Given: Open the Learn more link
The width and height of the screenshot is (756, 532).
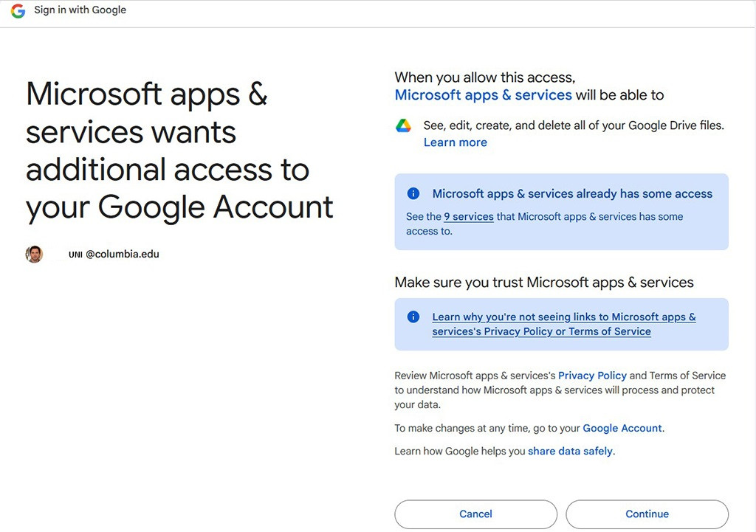Looking at the screenshot, I should click(455, 142).
